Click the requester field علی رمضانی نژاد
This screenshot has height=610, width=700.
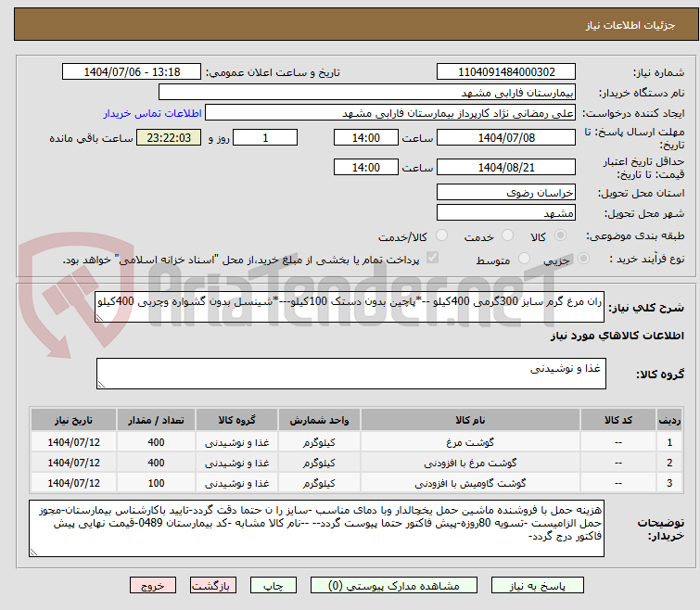click(x=390, y=113)
